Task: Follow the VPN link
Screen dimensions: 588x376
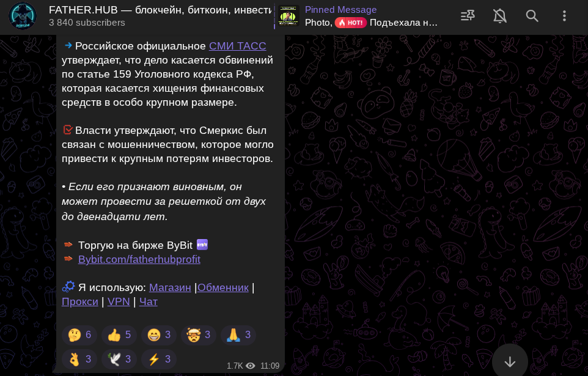Action: [119, 301]
